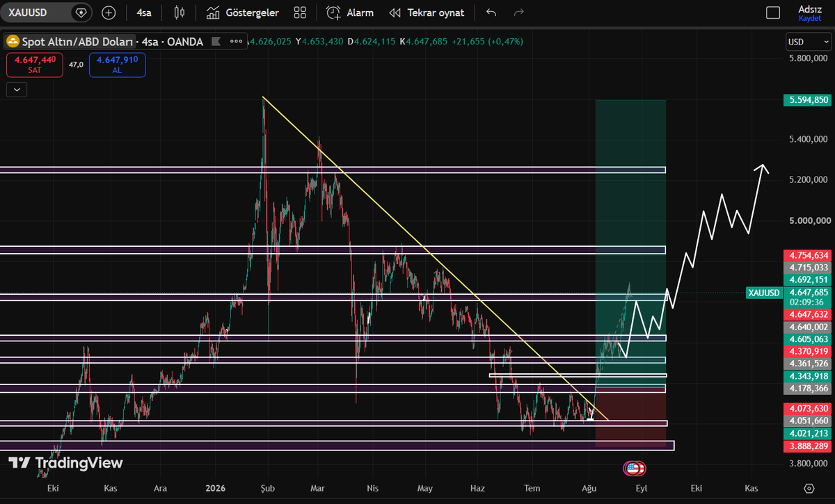
Task: Click the 5.594,850 price label
Action: (808, 100)
